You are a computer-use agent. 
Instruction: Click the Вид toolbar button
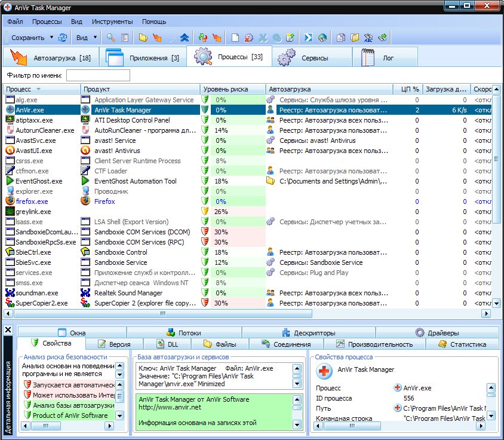point(82,38)
